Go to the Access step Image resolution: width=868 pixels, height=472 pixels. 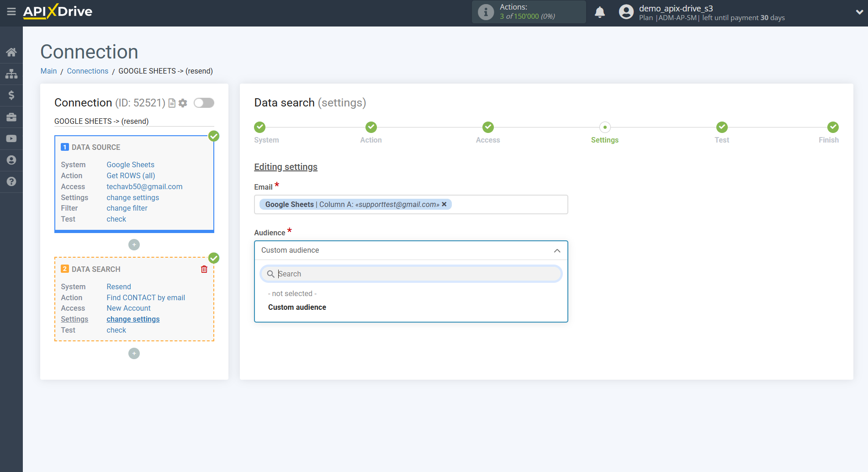coord(487,127)
